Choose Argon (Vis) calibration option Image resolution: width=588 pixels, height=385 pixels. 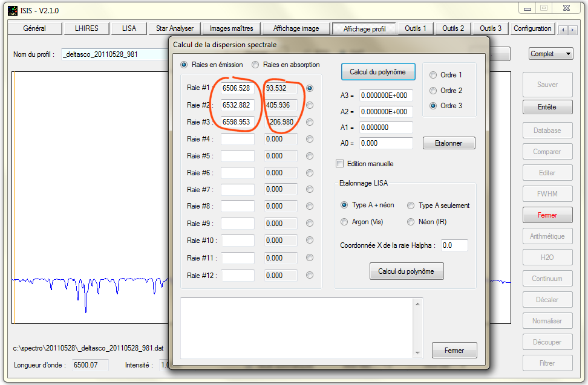[x=345, y=222]
